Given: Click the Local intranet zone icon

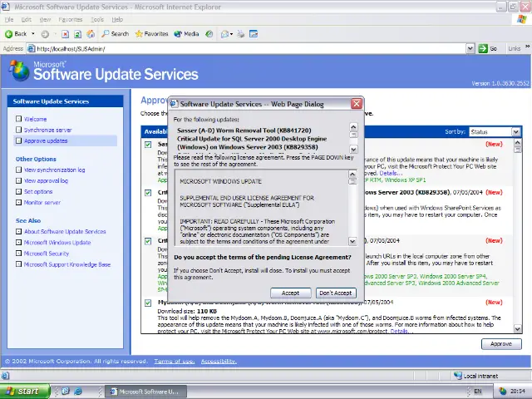Looking at the screenshot, I should (x=458, y=376).
